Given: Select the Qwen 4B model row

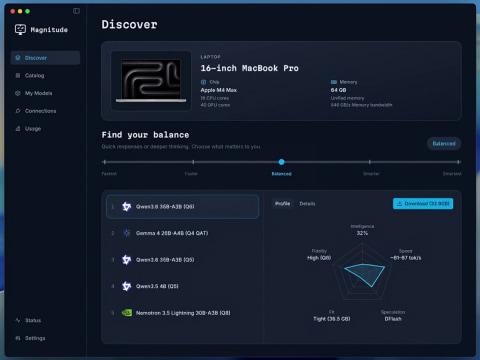Looking at the screenshot, I should [x=182, y=286].
